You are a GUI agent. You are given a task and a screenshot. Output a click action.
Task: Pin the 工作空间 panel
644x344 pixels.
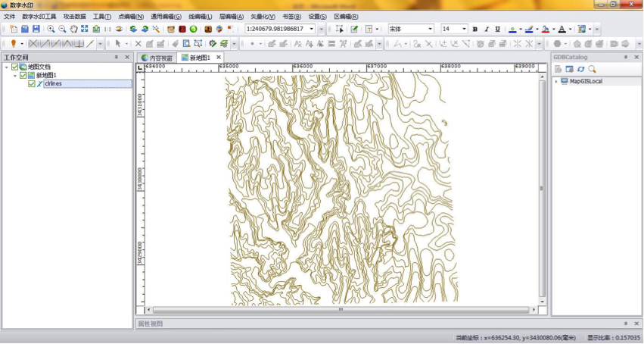point(117,58)
